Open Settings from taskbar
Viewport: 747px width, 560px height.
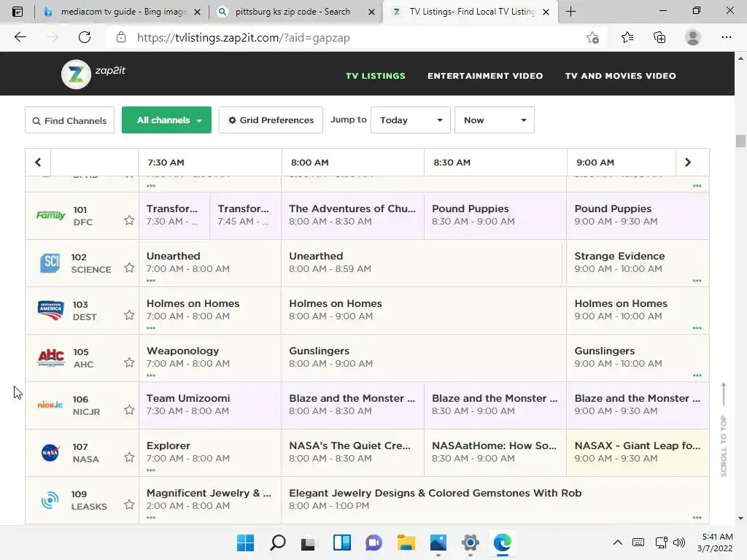click(x=471, y=542)
